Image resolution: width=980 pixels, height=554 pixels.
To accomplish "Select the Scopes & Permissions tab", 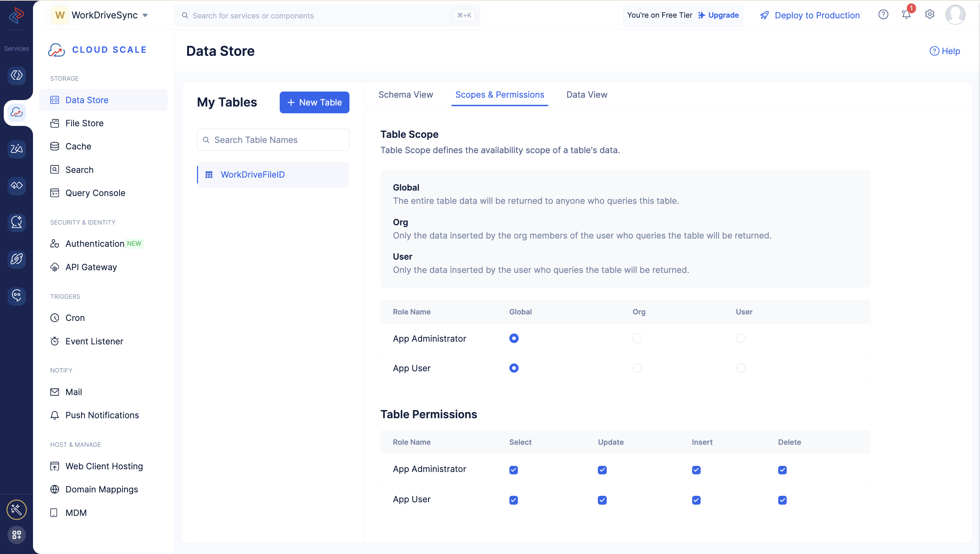I will tap(500, 95).
